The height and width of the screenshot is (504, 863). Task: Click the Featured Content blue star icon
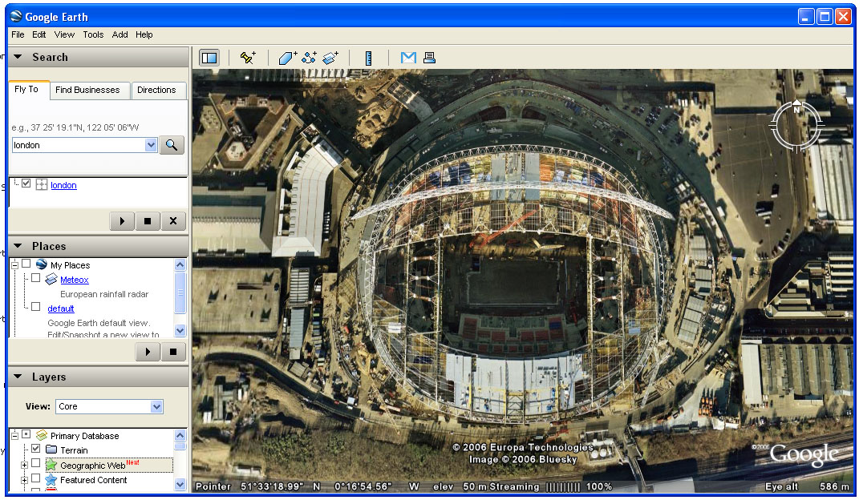(51, 480)
